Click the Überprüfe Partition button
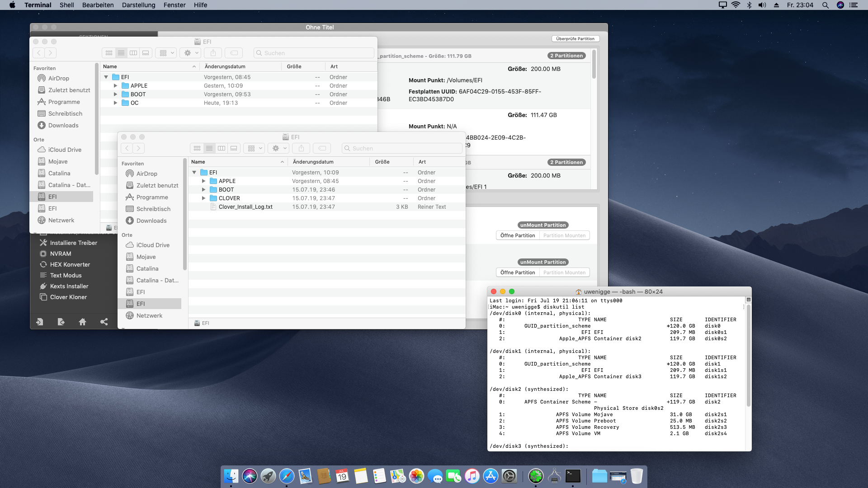The height and width of the screenshot is (488, 868). coord(575,39)
